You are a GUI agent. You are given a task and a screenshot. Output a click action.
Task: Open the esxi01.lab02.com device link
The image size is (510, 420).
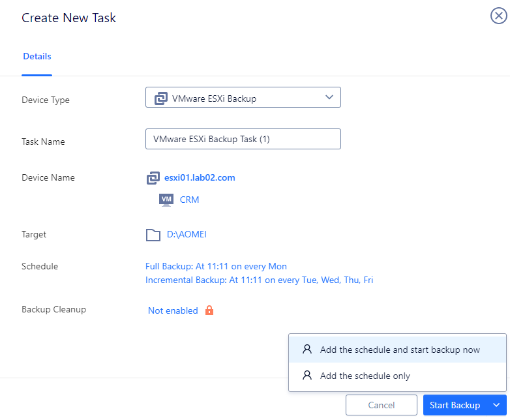[x=200, y=177]
